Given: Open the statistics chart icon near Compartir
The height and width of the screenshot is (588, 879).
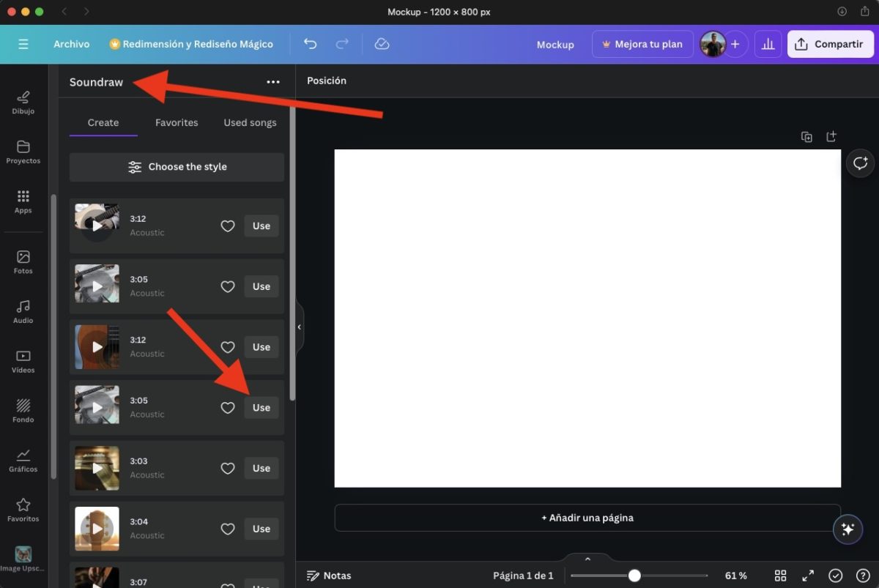Looking at the screenshot, I should (768, 44).
